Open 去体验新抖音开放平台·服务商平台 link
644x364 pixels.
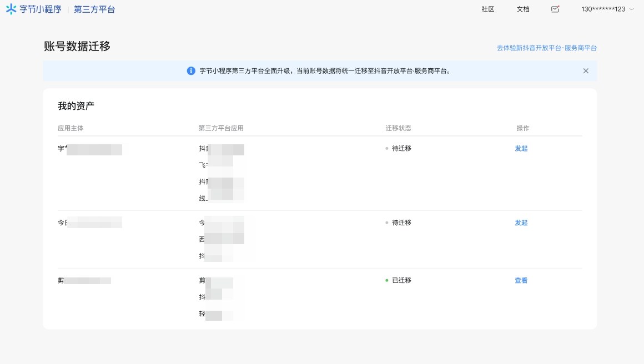click(547, 48)
